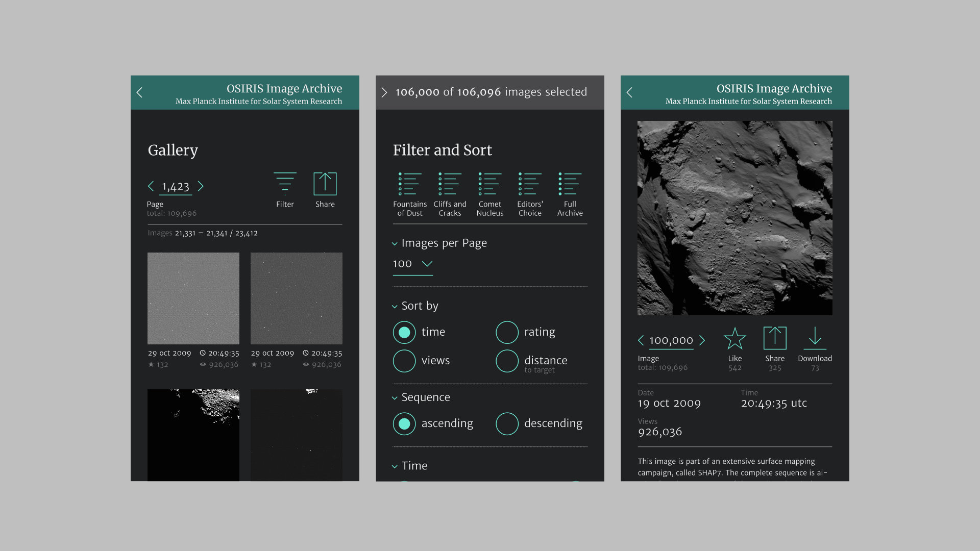Select the Cliffs and Cracks filter icon
Screen dimensions: 980x551
(x=450, y=184)
